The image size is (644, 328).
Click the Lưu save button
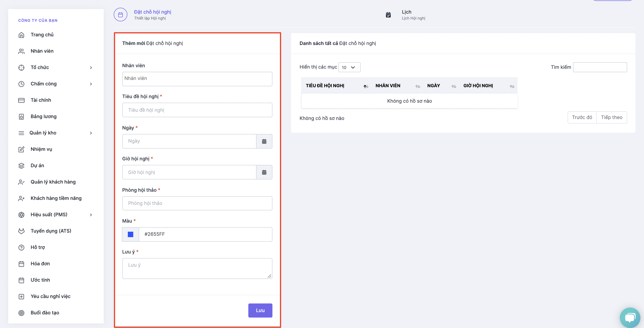point(260,310)
